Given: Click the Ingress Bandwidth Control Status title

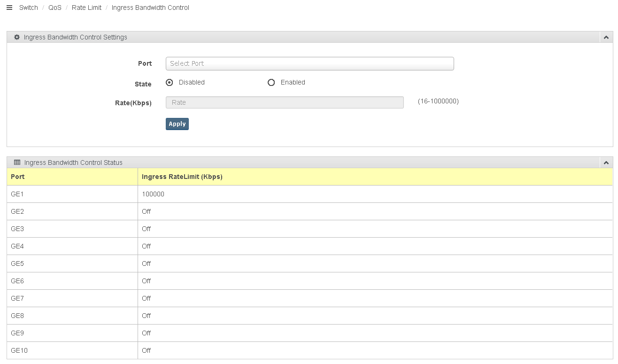Looking at the screenshot, I should tap(73, 163).
